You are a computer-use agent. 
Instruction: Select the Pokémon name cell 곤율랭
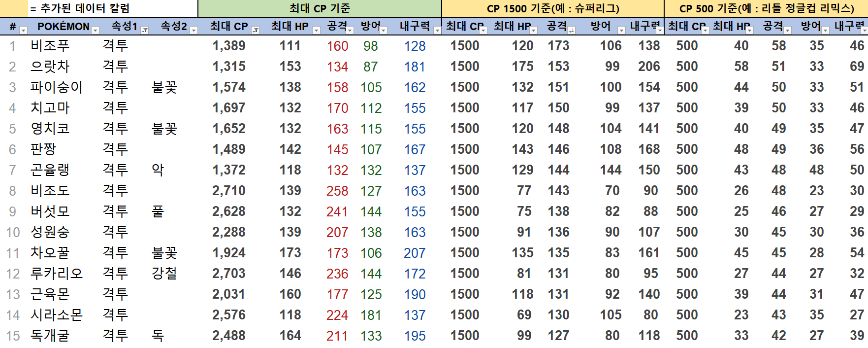point(50,170)
